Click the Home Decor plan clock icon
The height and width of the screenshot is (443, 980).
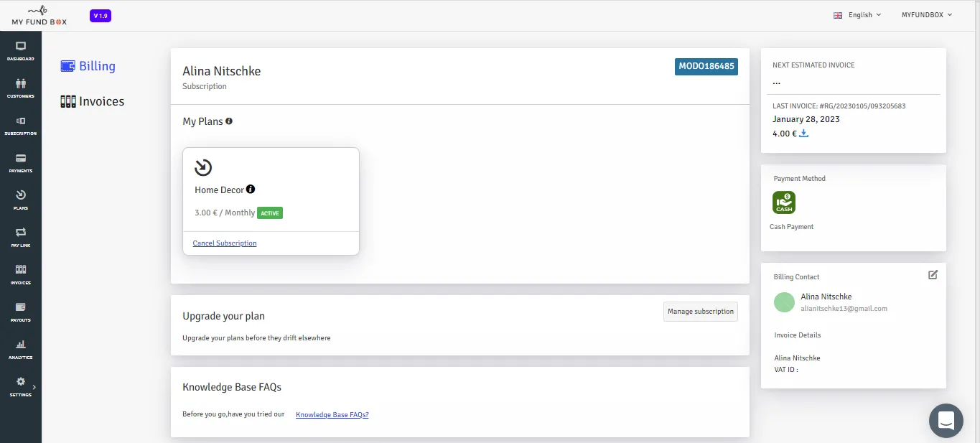click(203, 167)
